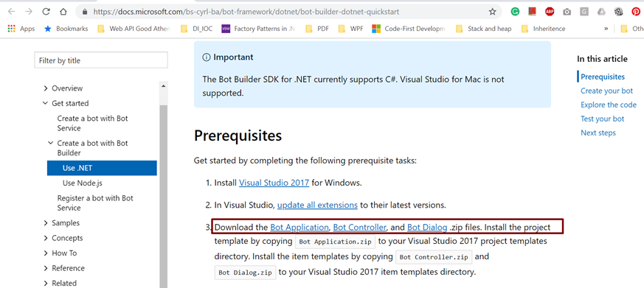
Task: Click the browser reload icon
Action: [x=46, y=12]
